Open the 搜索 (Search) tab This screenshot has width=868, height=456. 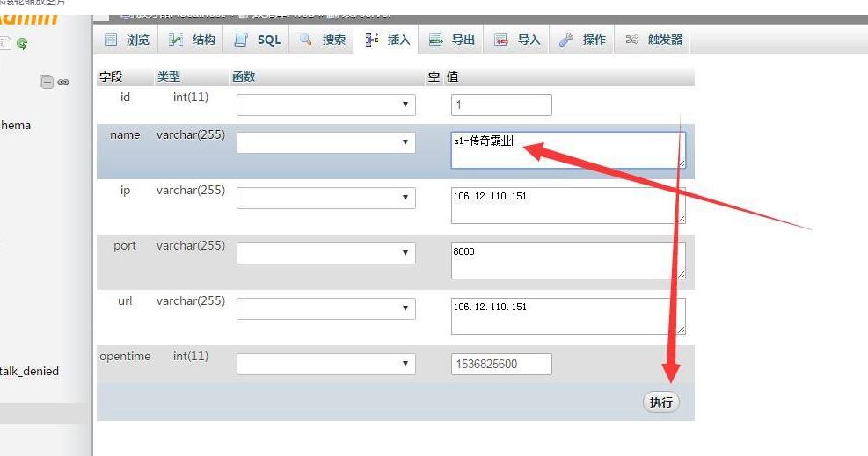[323, 40]
